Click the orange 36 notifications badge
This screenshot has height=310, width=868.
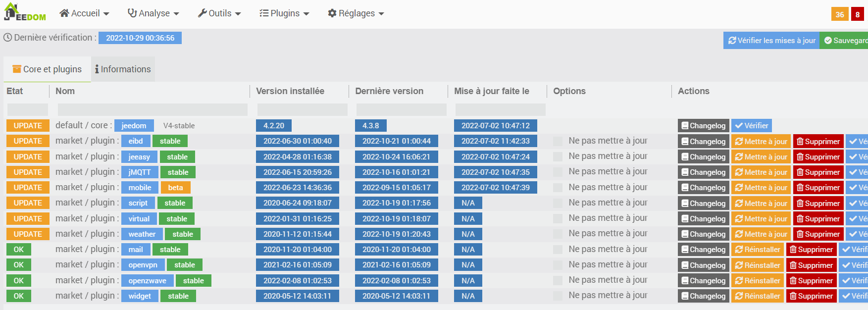click(840, 14)
